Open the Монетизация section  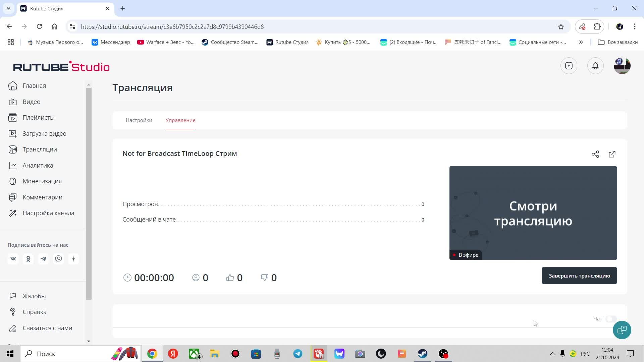pos(42,181)
